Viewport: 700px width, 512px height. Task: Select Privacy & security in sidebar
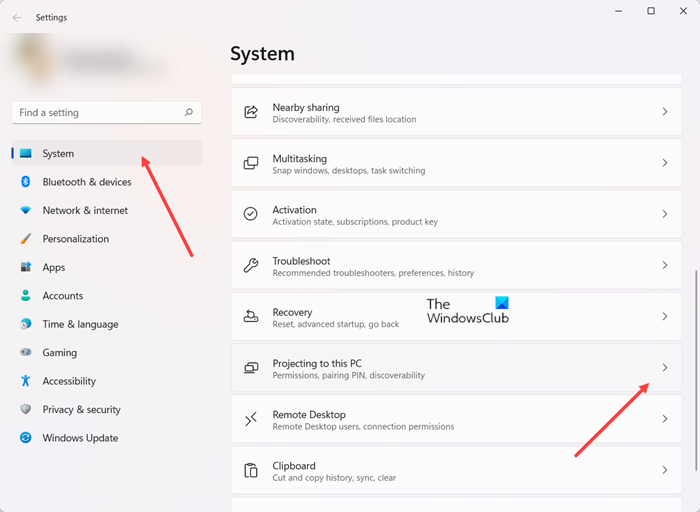(x=81, y=409)
